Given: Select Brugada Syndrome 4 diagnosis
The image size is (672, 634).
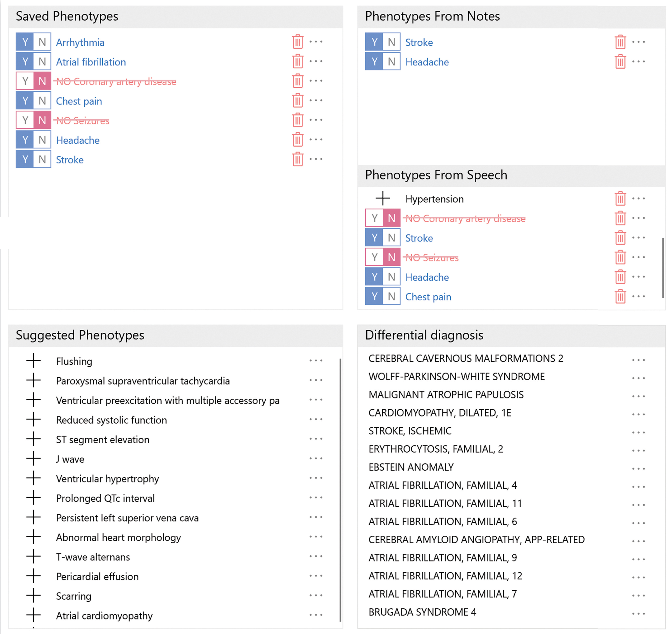Looking at the screenshot, I should pyautogui.click(x=422, y=612).
